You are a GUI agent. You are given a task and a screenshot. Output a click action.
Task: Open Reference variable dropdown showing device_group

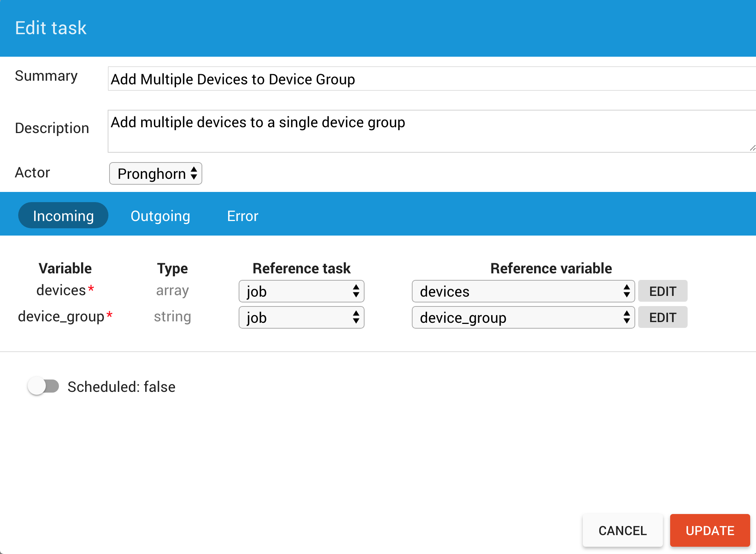pos(523,317)
